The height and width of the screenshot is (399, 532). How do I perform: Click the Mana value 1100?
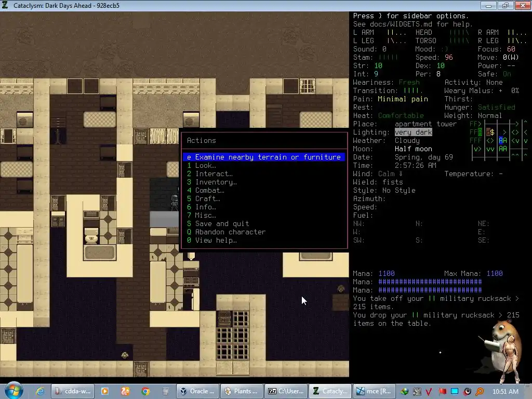(x=387, y=273)
